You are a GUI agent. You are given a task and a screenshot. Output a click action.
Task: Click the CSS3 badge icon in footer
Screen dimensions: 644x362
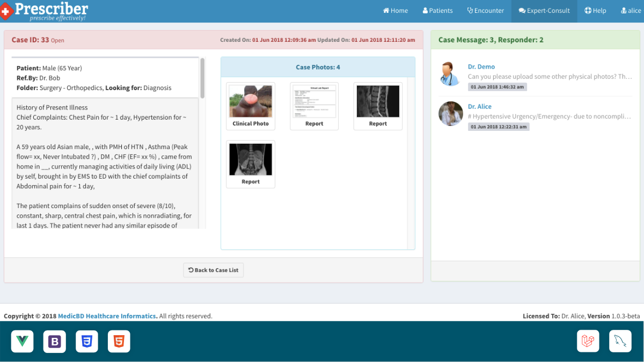click(x=87, y=342)
